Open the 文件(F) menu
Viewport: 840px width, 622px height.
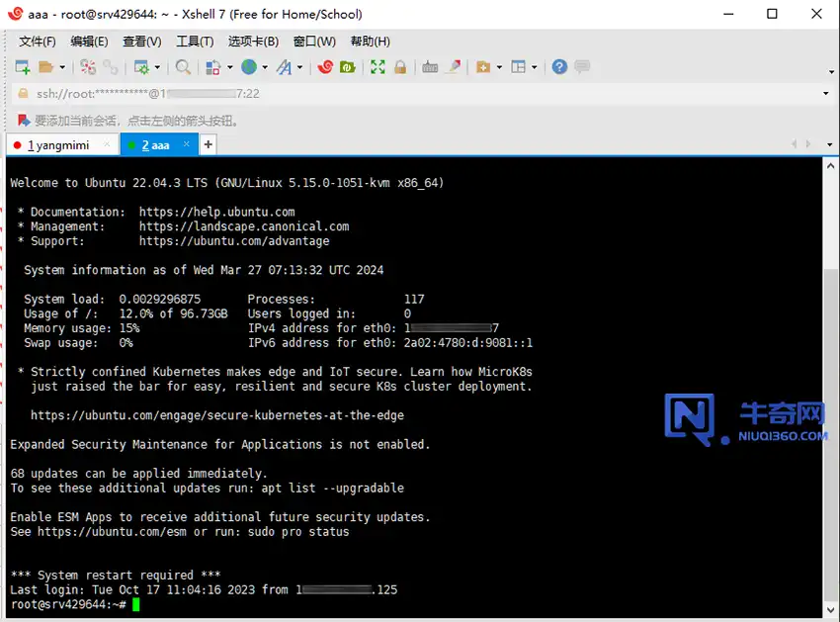(x=38, y=42)
